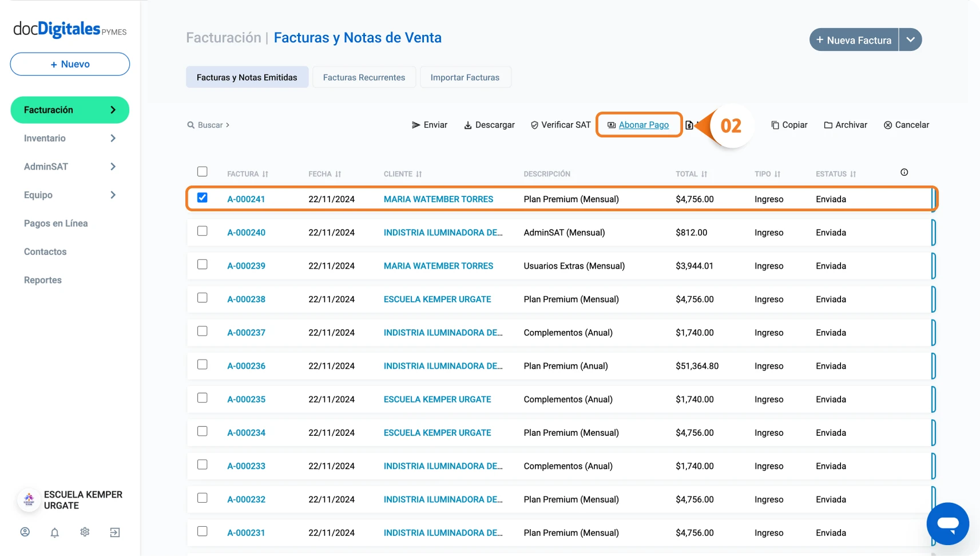Image resolution: width=980 pixels, height=556 pixels.
Task: Click the Cancelar invoice icon
Action: (888, 125)
